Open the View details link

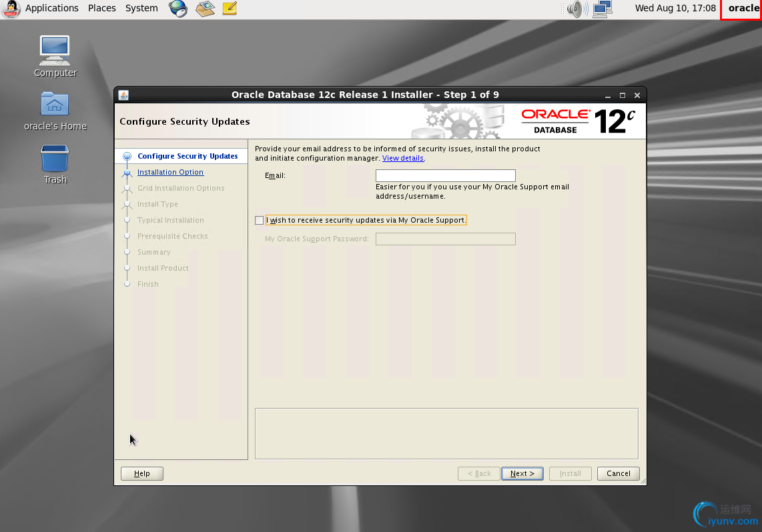[x=403, y=158]
